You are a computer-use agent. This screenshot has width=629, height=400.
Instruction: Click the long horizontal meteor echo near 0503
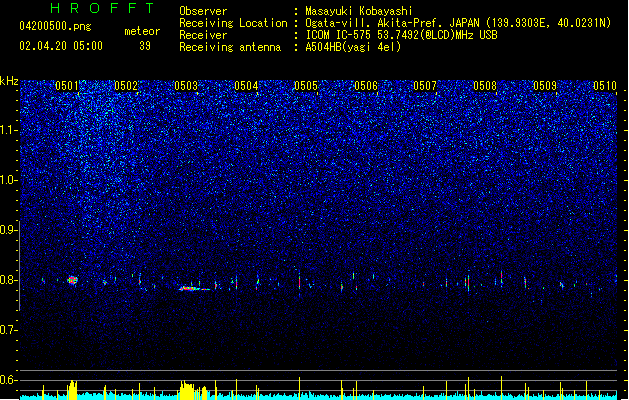click(194, 288)
